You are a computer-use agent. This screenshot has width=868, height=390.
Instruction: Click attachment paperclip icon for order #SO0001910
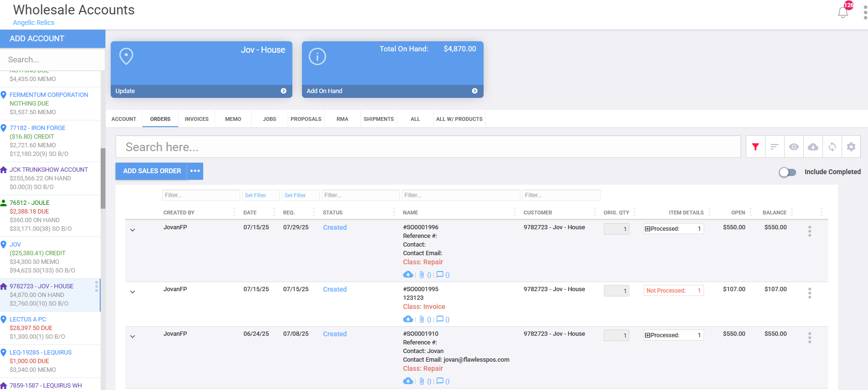[x=422, y=381]
